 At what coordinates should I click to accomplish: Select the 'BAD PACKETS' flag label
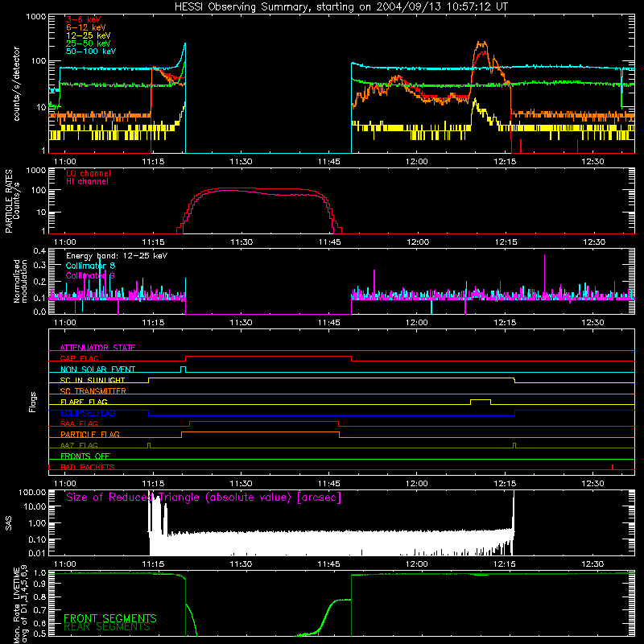tap(88, 467)
